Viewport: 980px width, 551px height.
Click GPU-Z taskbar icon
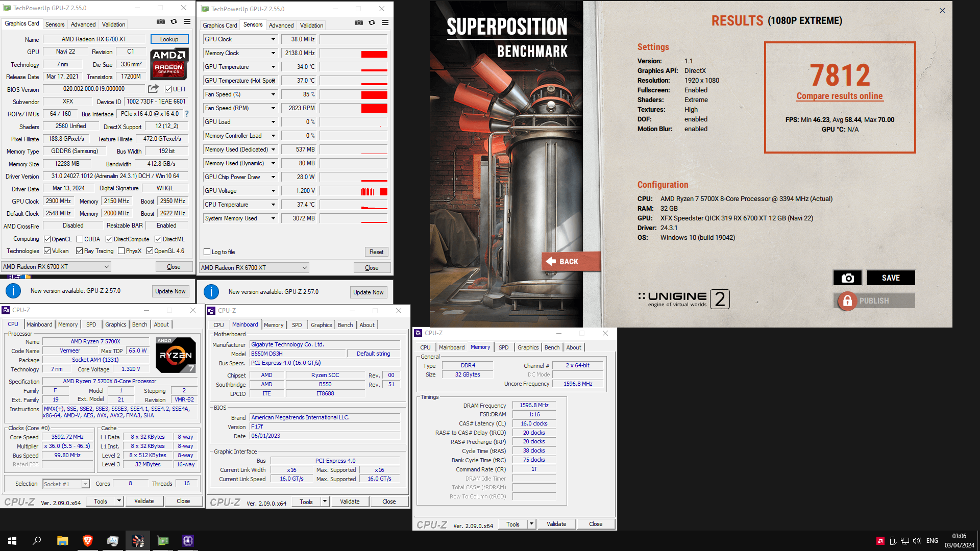163,541
